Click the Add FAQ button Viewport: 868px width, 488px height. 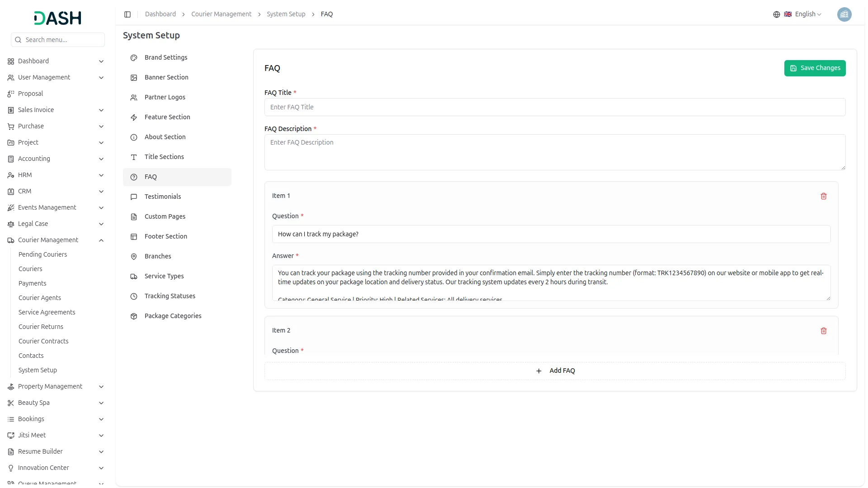pyautogui.click(x=555, y=371)
